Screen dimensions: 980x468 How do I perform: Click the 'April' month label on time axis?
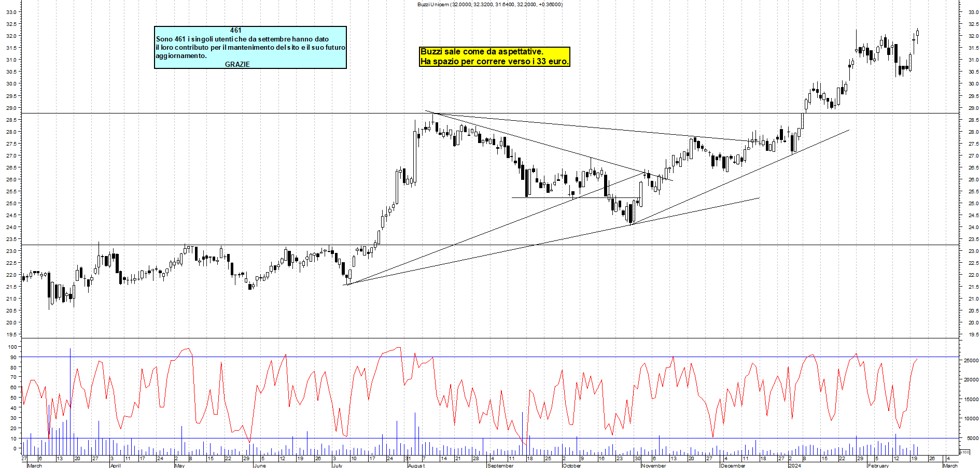[116, 465]
